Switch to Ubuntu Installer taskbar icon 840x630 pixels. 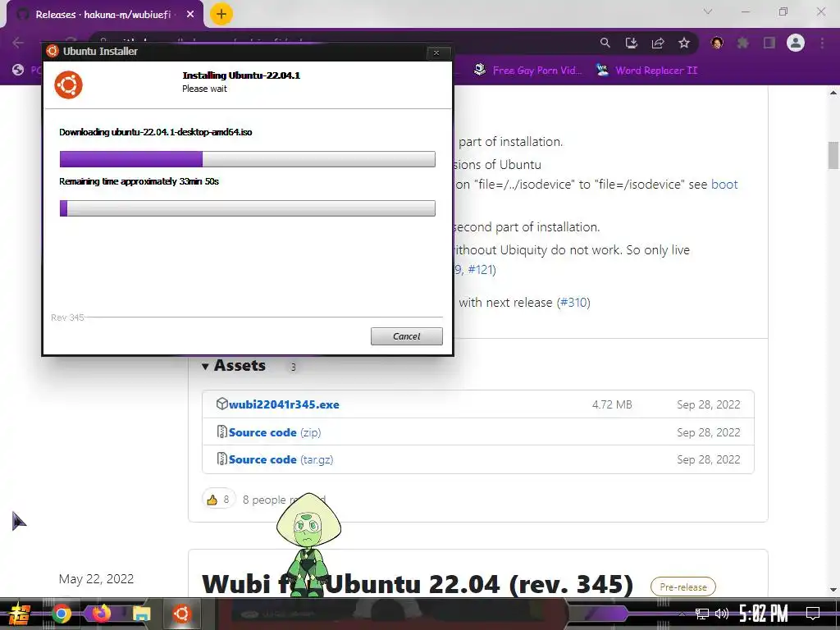pos(181,614)
